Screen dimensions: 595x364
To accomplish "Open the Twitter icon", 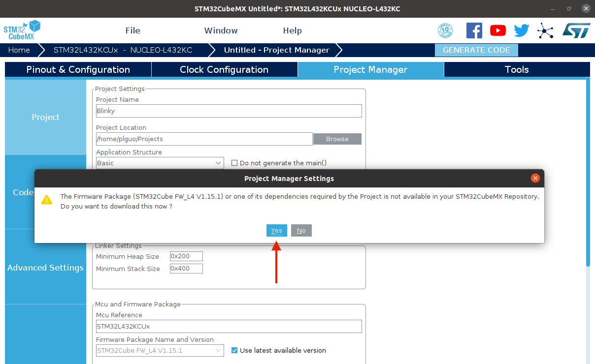I will [x=521, y=30].
